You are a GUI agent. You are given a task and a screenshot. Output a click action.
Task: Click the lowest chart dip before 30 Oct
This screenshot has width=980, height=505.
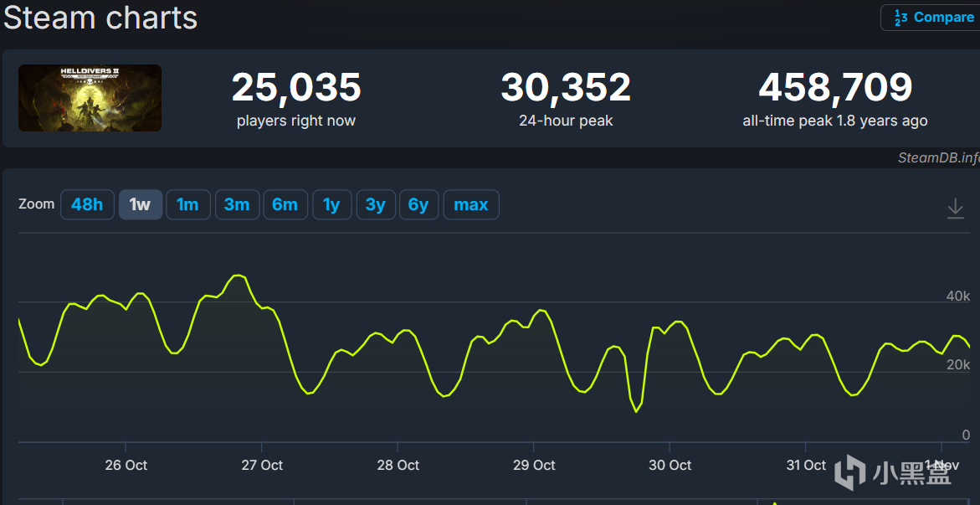(x=636, y=411)
